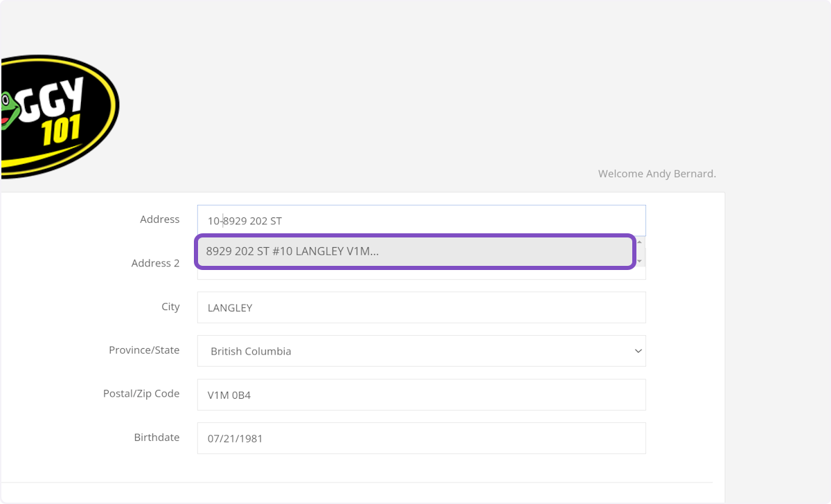The height and width of the screenshot is (504, 831).
Task: Select the suggested address 8929 202 ST #10 LANGLEY
Action: (x=415, y=251)
